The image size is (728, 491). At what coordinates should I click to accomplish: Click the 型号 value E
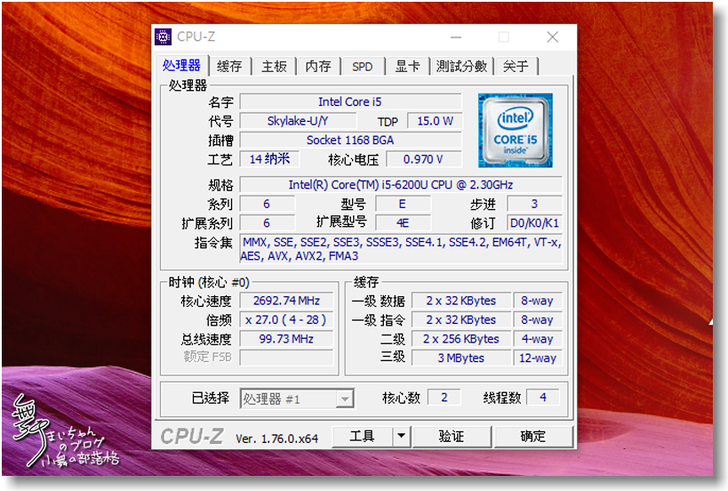pos(403,204)
